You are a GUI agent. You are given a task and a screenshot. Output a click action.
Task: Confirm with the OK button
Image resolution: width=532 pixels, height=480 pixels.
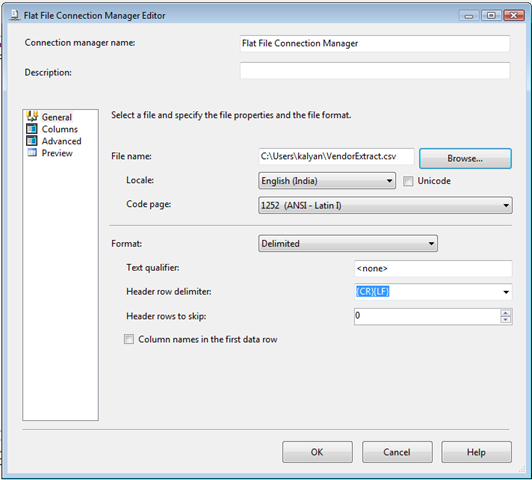click(317, 452)
